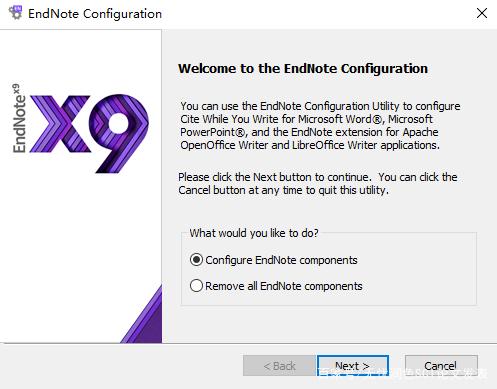Close the EndNote Configuration window
The image size is (497, 389).
point(482,13)
